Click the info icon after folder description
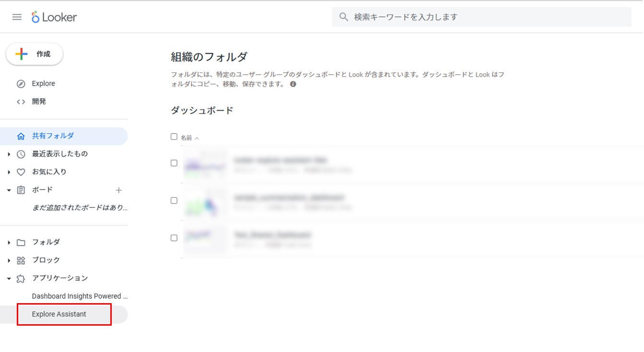The height and width of the screenshot is (352, 644). coord(293,84)
